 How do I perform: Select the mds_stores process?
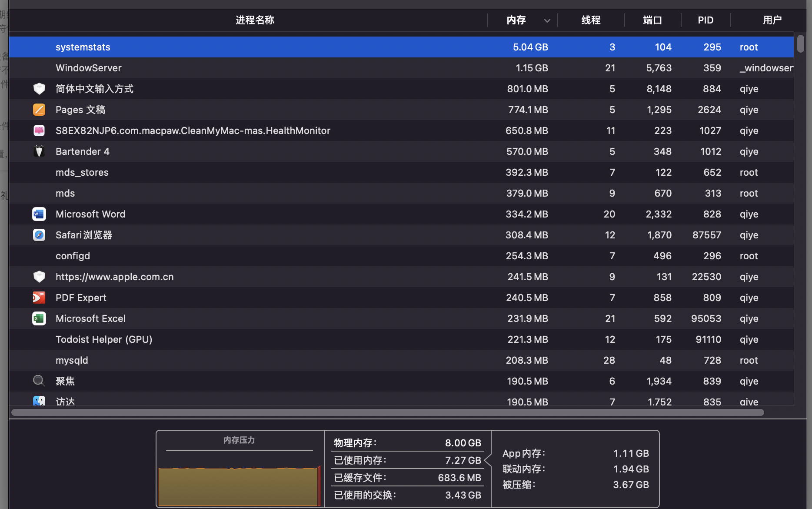tap(82, 172)
